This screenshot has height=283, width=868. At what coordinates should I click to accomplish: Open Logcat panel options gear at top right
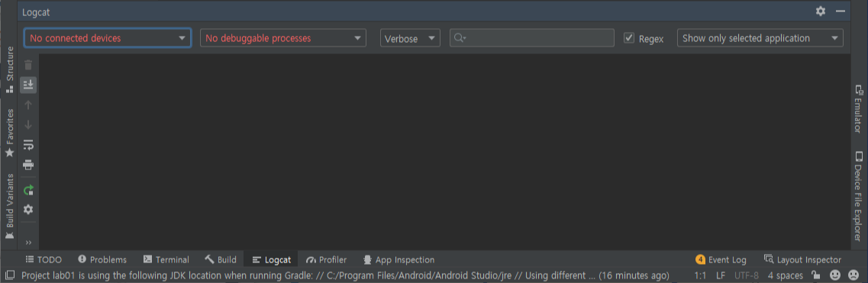821,11
